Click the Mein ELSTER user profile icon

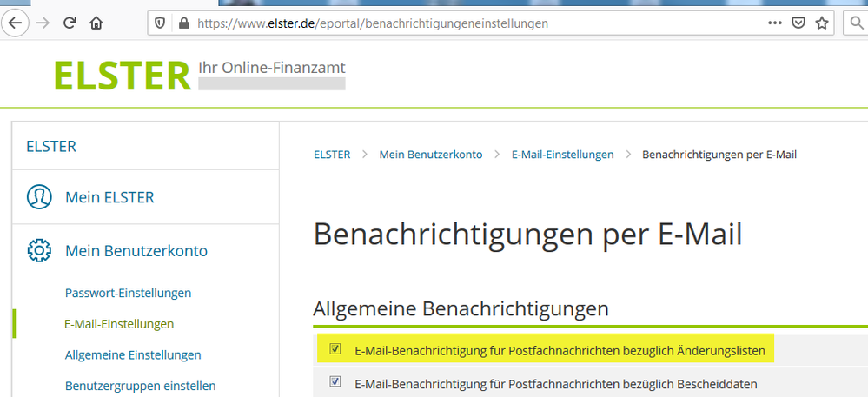click(39, 196)
